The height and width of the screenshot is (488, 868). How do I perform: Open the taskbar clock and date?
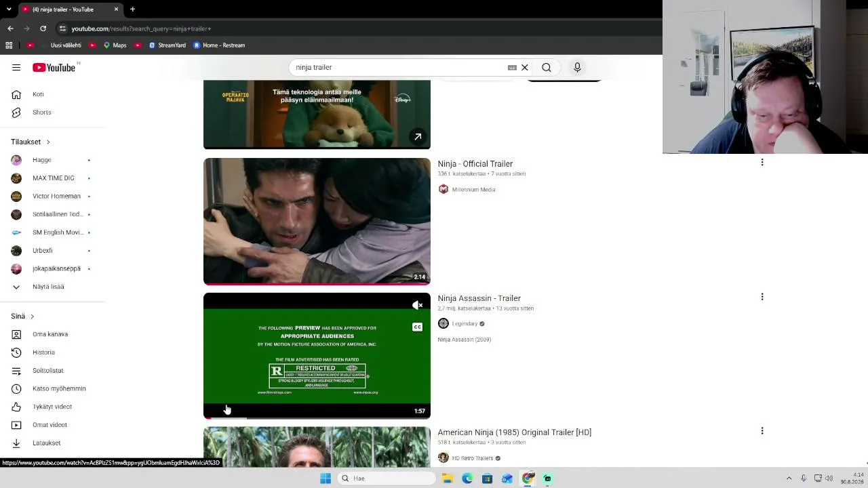click(852, 479)
